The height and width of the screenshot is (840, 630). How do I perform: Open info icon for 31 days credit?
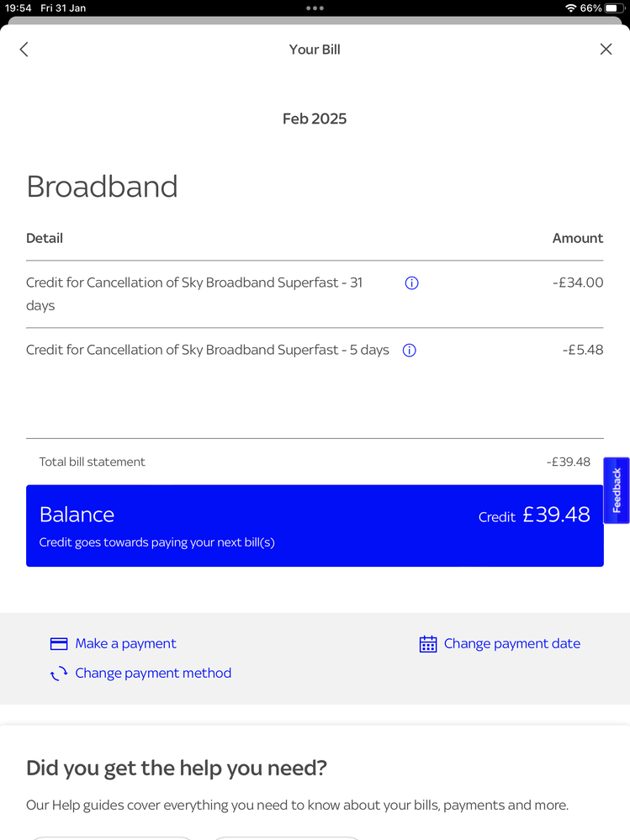click(411, 283)
